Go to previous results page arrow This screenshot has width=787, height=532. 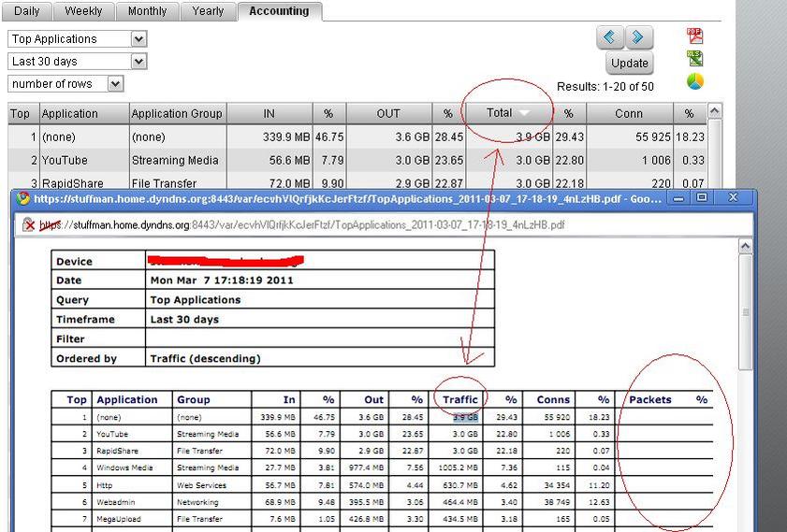point(610,37)
